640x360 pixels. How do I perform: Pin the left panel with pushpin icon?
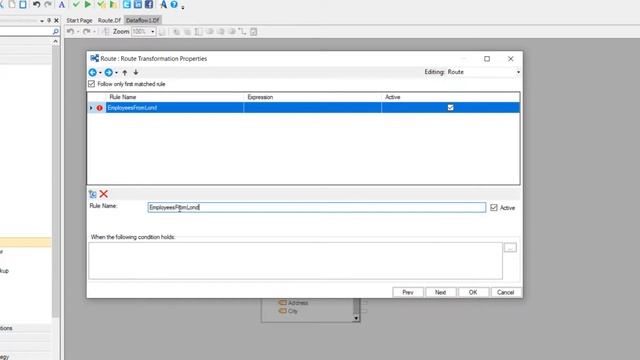coord(49,20)
